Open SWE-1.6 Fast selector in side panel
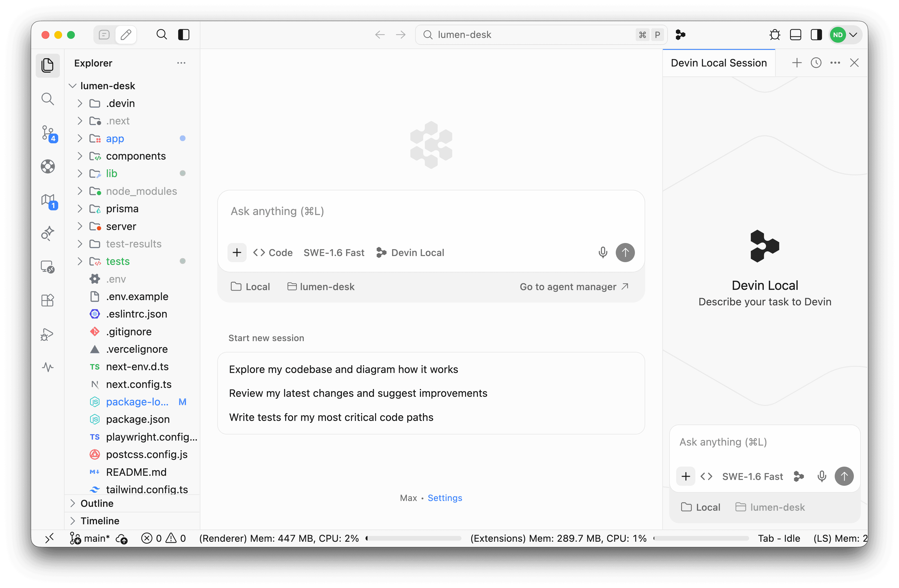899x588 pixels. click(752, 476)
